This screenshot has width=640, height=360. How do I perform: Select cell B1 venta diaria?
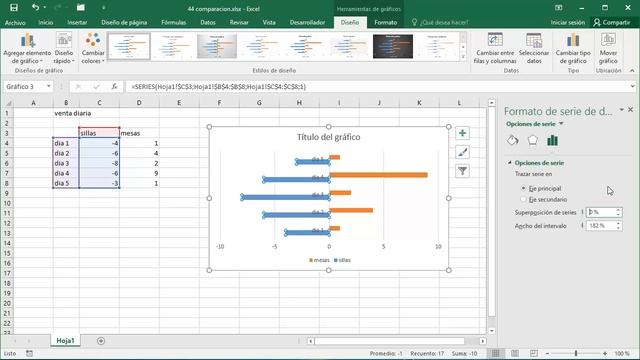pos(66,113)
